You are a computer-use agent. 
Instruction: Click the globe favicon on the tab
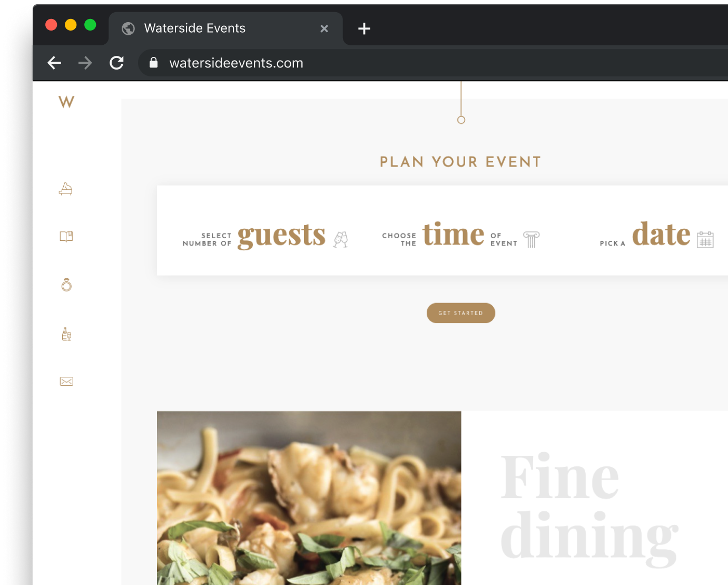(128, 28)
